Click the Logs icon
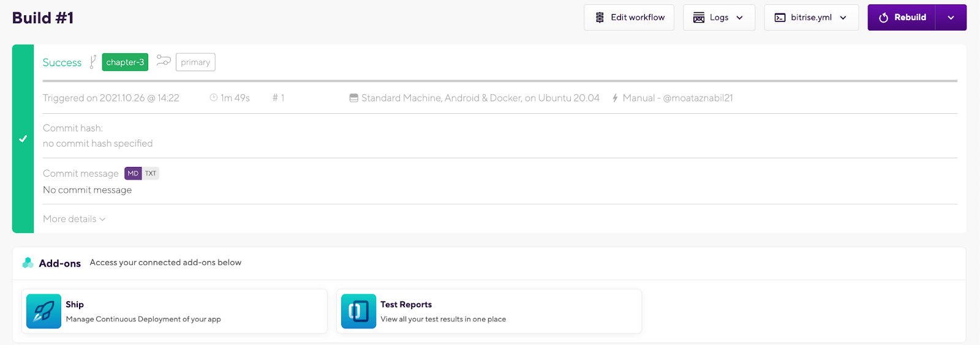Screen dimensions: 980x345 tap(699, 18)
